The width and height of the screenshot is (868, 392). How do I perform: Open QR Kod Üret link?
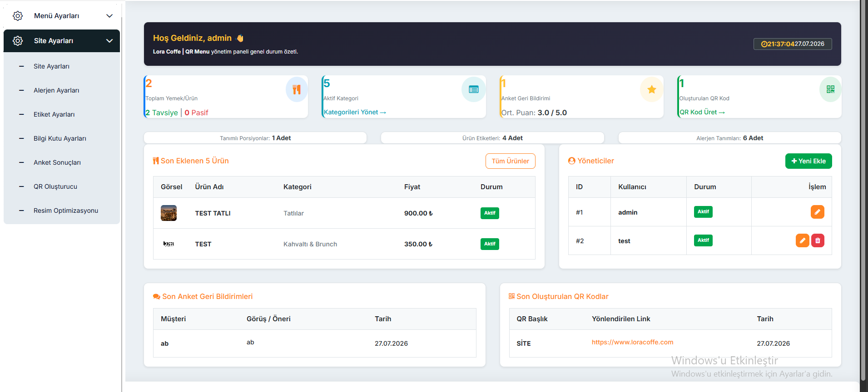coord(702,112)
